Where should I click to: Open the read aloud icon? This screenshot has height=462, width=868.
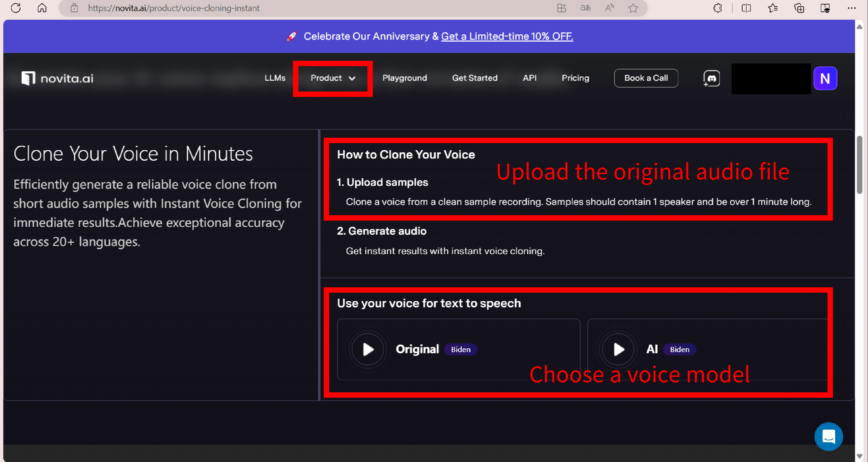point(609,8)
